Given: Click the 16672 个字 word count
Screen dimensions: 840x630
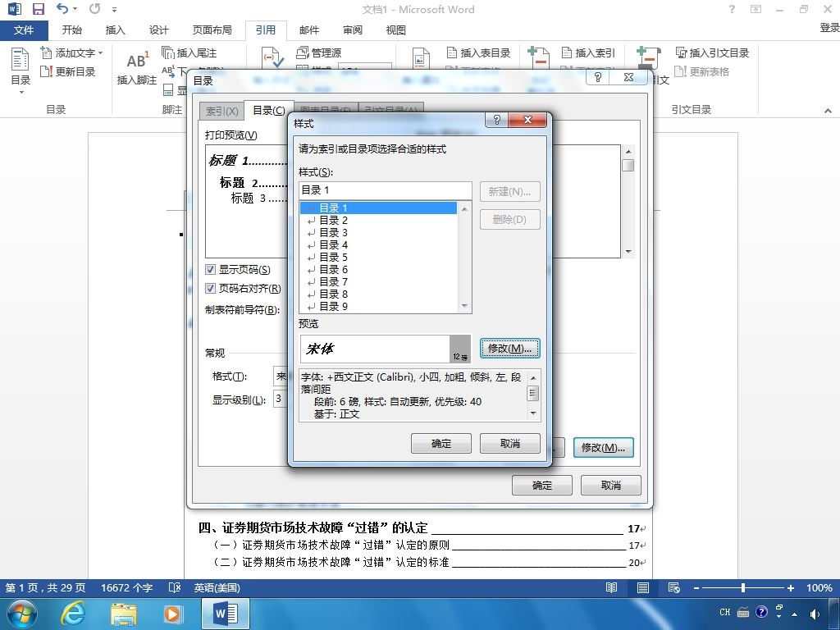Looking at the screenshot, I should point(127,587).
